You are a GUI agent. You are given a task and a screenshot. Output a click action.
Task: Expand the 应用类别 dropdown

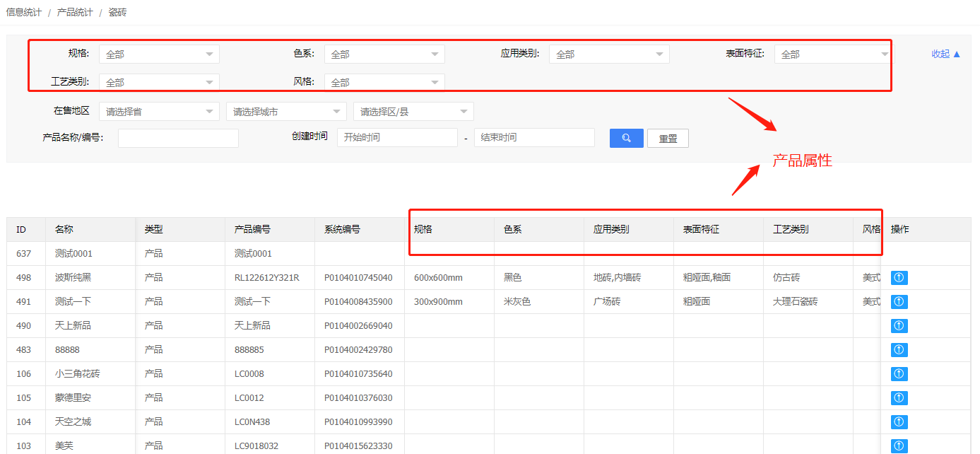point(609,54)
